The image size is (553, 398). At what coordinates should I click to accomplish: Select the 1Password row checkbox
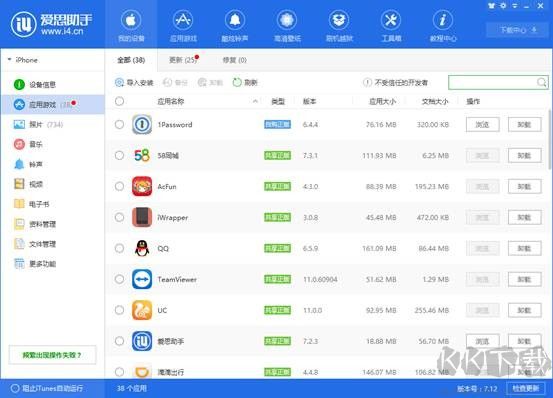point(120,124)
